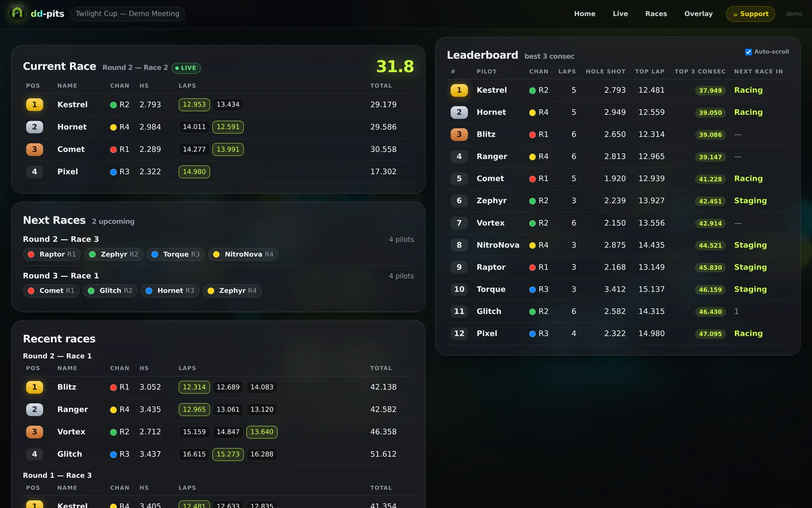
Task: Click the Hornet R3 chip in Round 3 — Race 1
Action: click(x=170, y=291)
